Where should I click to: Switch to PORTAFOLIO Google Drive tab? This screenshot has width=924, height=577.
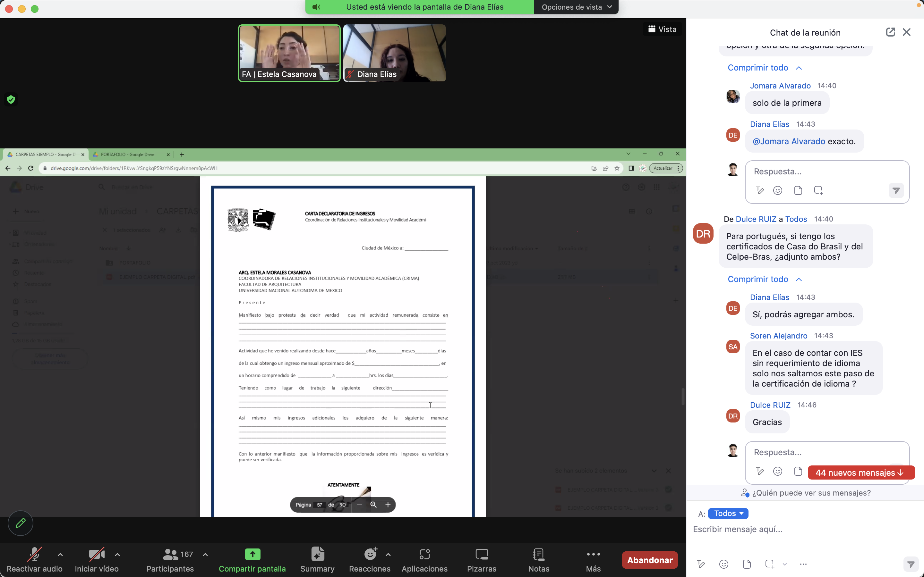[128, 155]
